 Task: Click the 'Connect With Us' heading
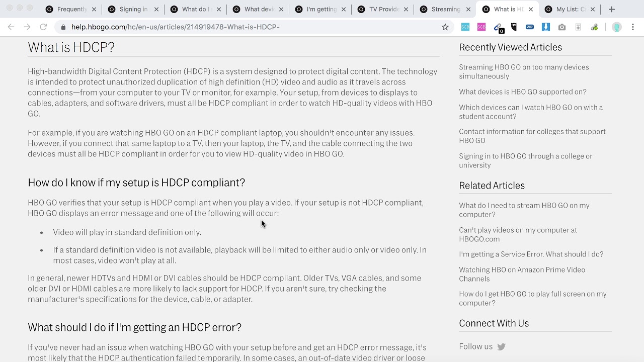(x=494, y=323)
